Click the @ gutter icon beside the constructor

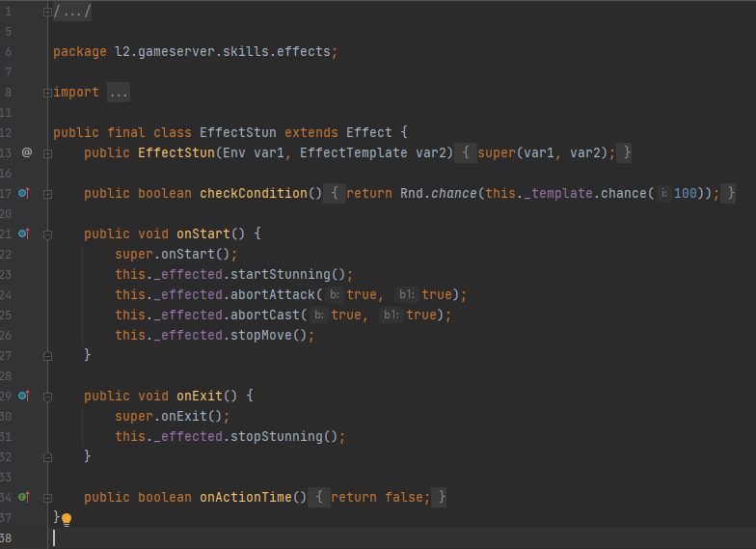[x=27, y=152]
